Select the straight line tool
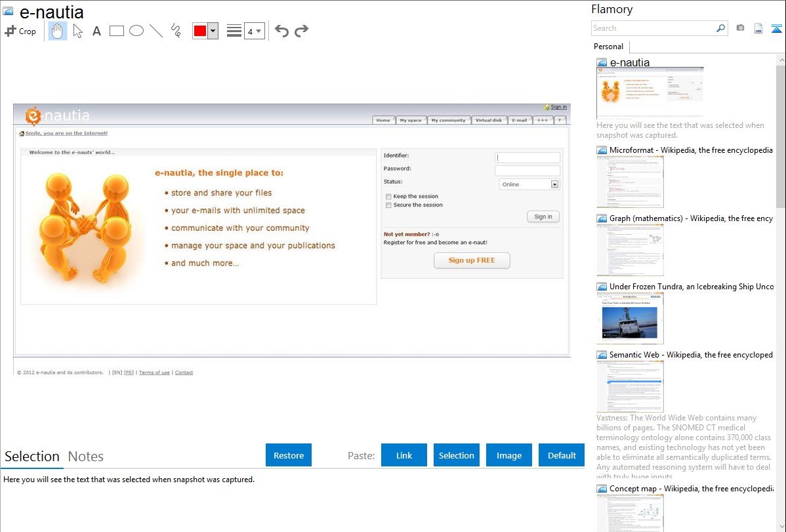Viewport: 786px width, 532px height. [156, 31]
